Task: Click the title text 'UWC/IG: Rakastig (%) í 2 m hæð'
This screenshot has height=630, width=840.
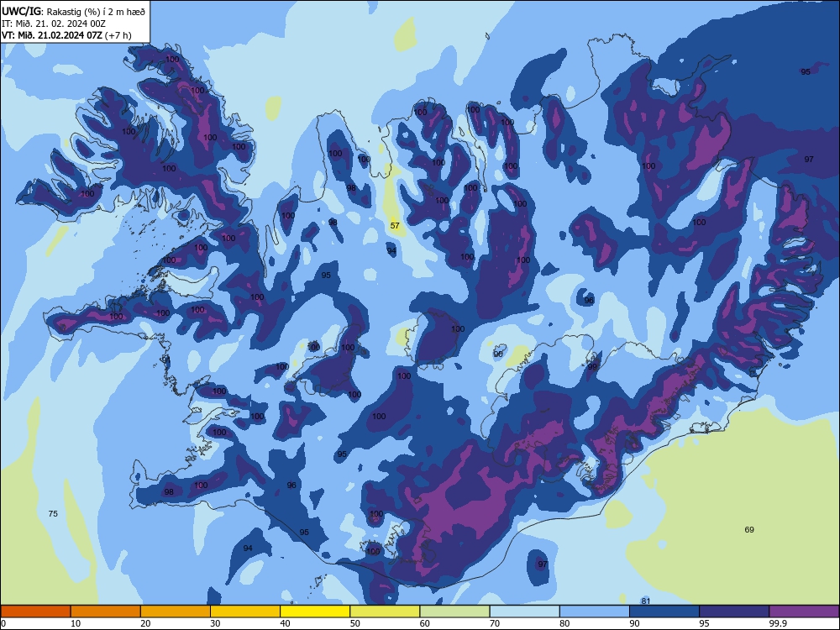Action: click(x=73, y=11)
